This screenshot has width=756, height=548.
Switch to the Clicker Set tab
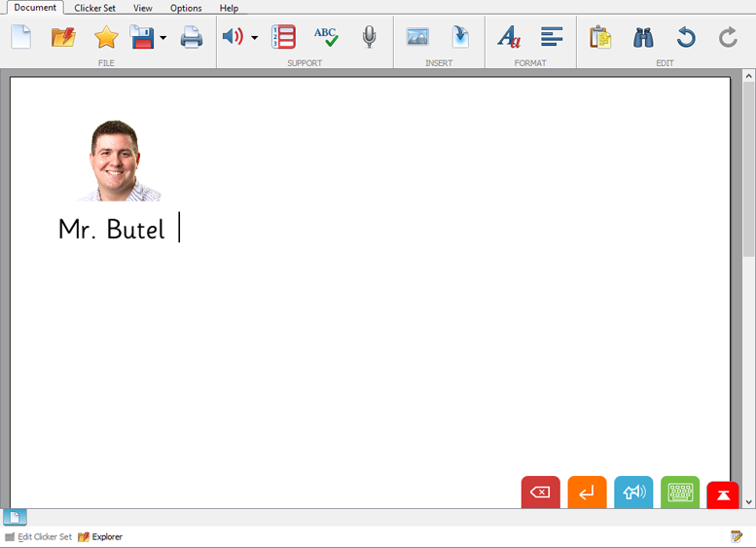[x=94, y=8]
